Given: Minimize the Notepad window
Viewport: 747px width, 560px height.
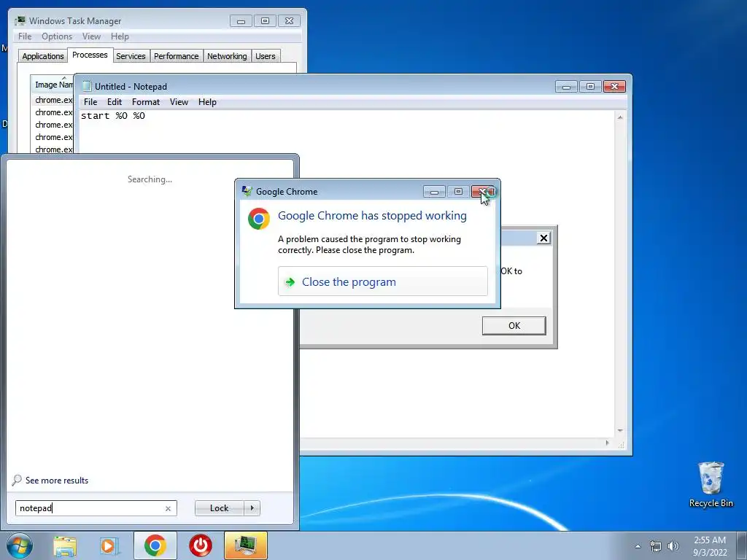Looking at the screenshot, I should pyautogui.click(x=566, y=87).
